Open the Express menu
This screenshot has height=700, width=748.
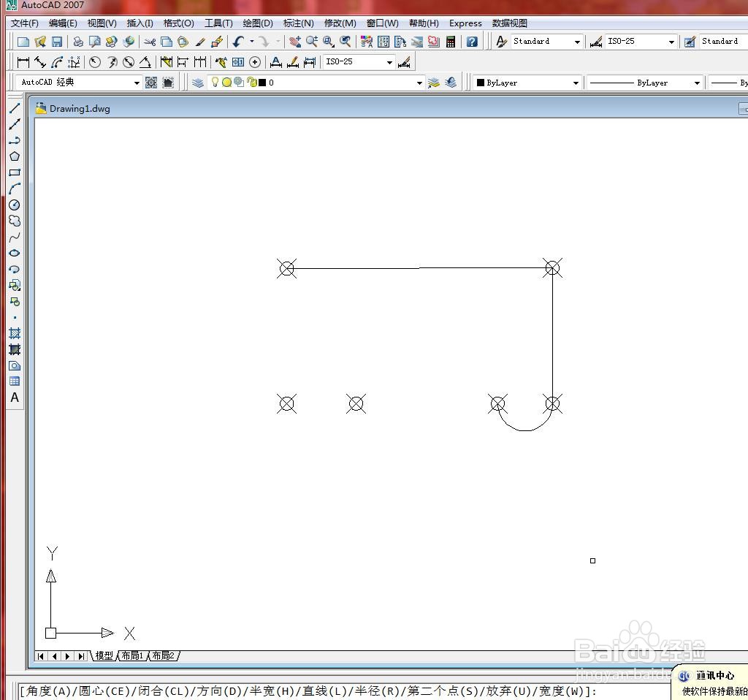465,23
